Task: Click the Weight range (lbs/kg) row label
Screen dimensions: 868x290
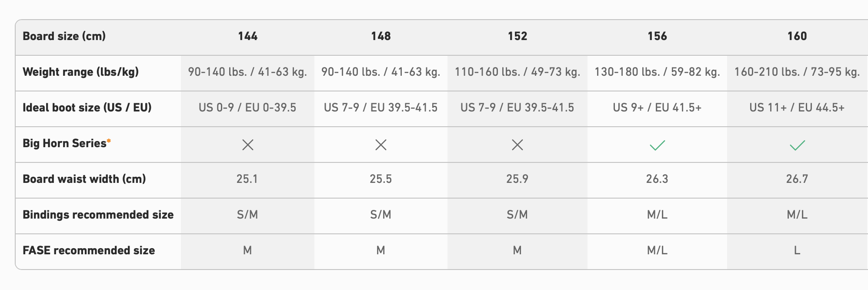Action: (80, 72)
